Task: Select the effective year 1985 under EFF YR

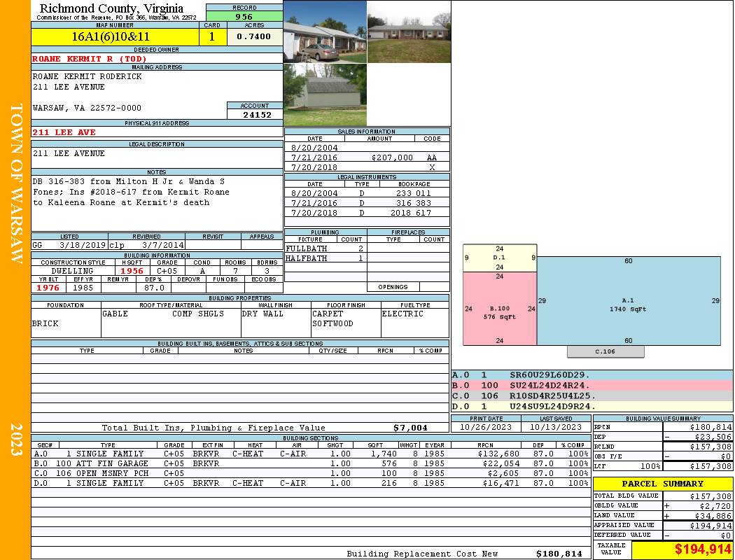Action: tap(83, 288)
